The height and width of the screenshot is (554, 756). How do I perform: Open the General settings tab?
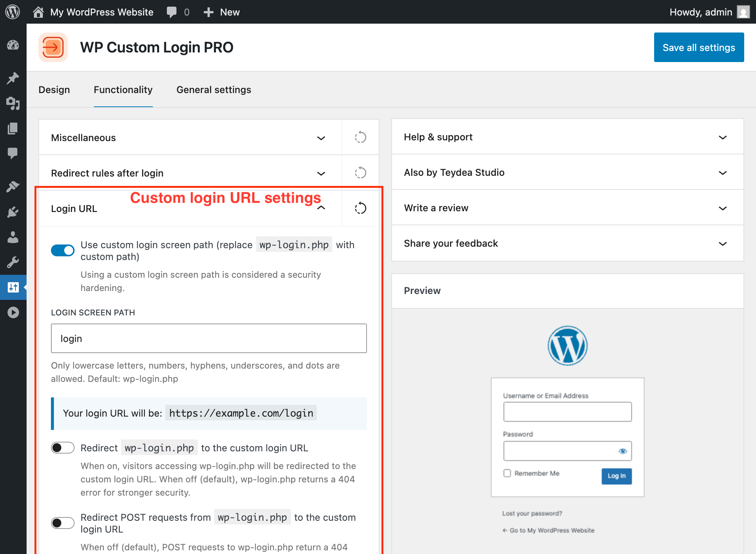coord(213,90)
